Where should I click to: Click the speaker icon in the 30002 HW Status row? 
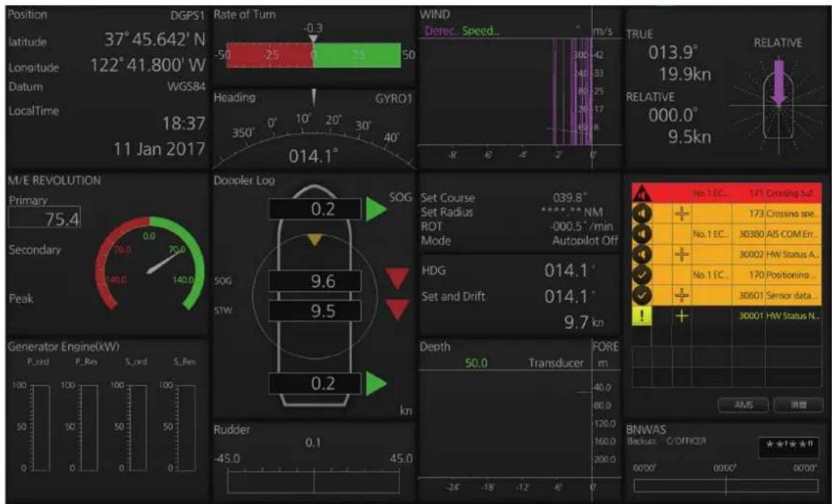[642, 254]
